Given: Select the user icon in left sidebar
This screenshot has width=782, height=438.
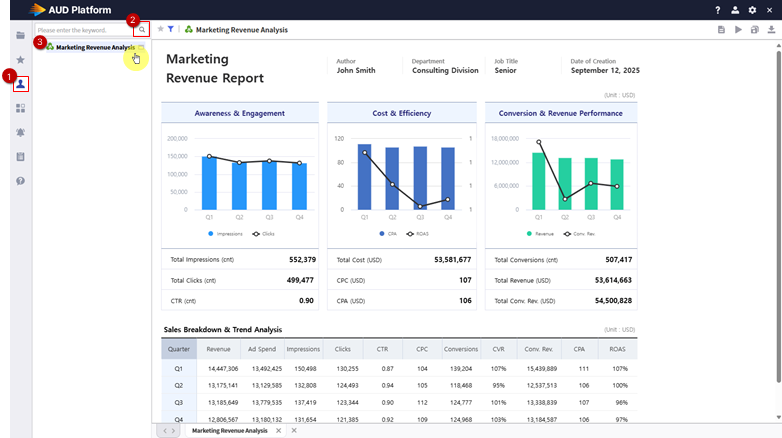Looking at the screenshot, I should [20, 84].
